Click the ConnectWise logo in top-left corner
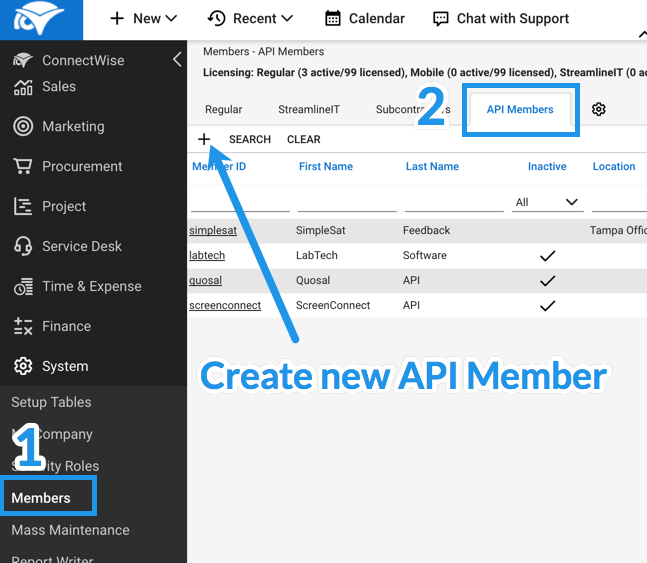The height and width of the screenshot is (563, 647). pyautogui.click(x=38, y=19)
